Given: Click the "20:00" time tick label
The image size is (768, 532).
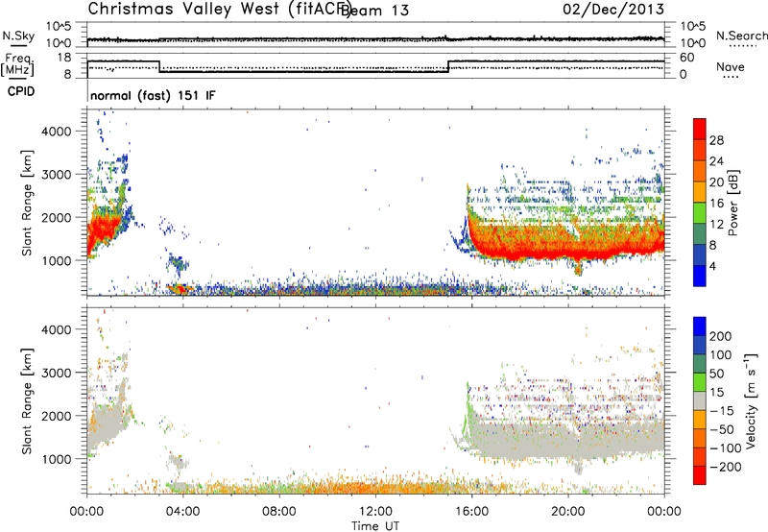Looking at the screenshot, I should click(x=567, y=512).
